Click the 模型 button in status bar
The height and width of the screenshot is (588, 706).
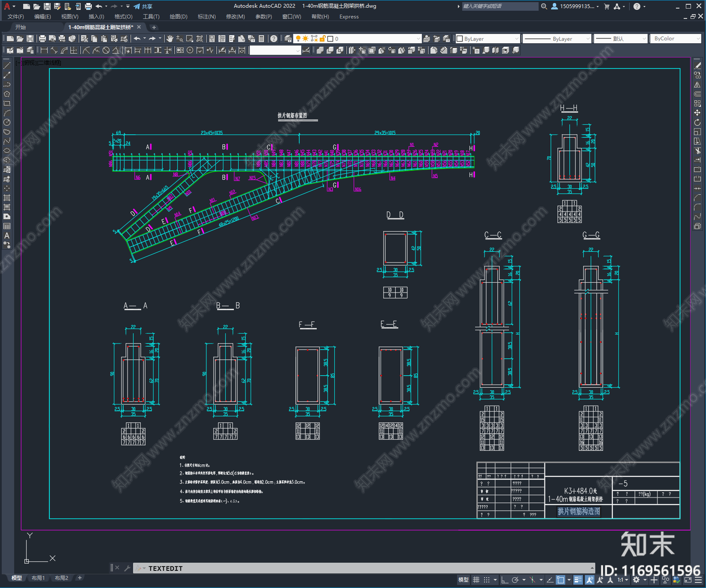click(x=463, y=580)
